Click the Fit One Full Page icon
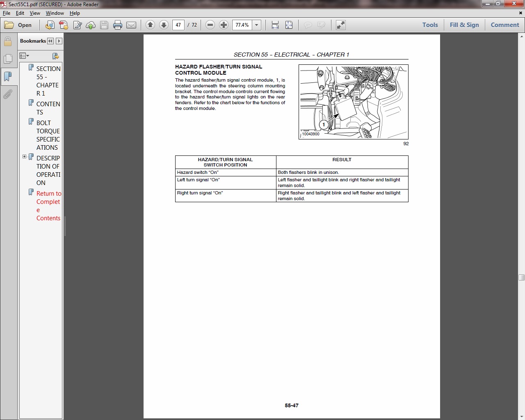This screenshot has height=420, width=525. [x=289, y=25]
